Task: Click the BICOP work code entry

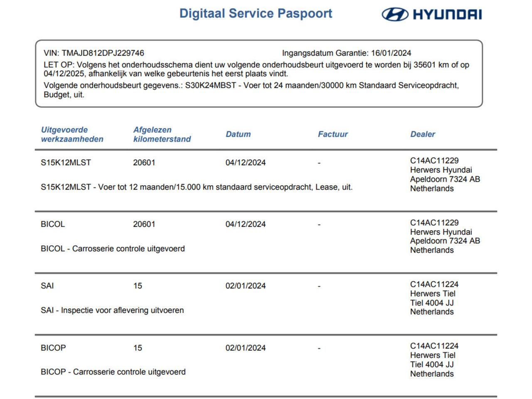Action: (53, 348)
